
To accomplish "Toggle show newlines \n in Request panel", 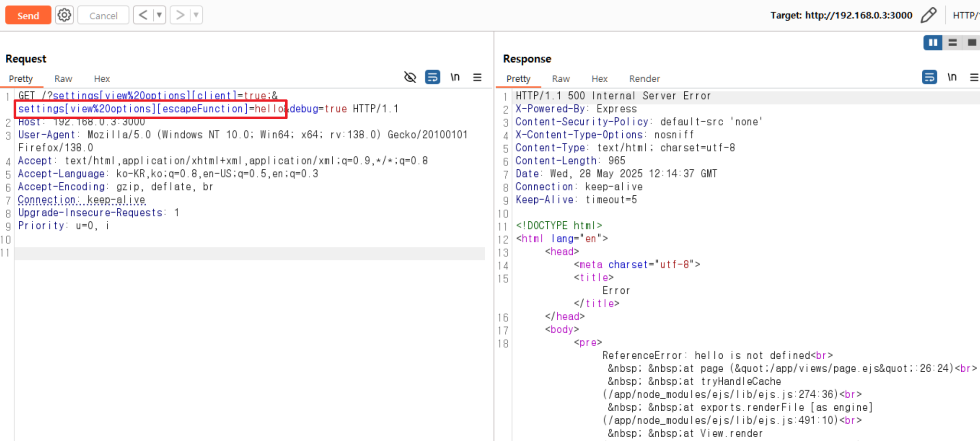I will tap(455, 77).
